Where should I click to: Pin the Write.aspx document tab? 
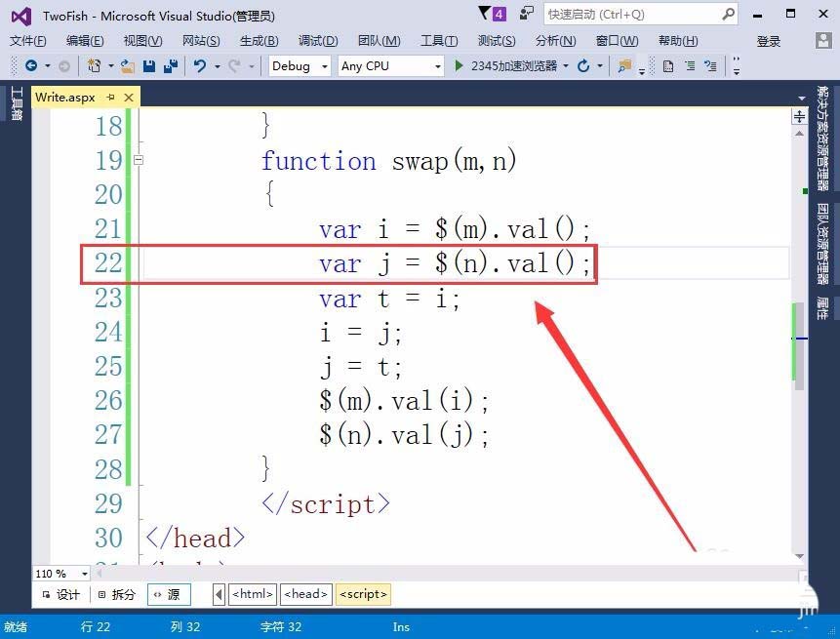pos(110,97)
